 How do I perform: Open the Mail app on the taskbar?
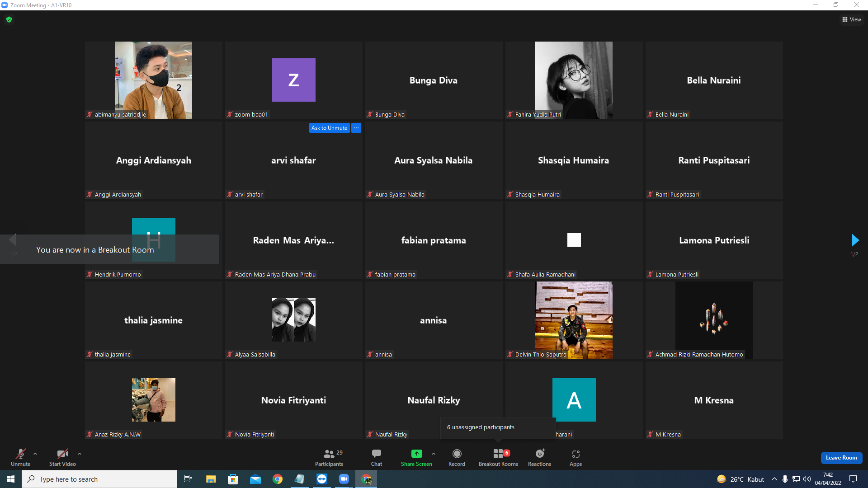pos(255,479)
